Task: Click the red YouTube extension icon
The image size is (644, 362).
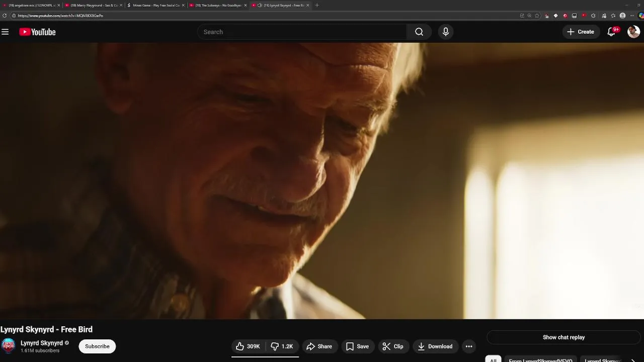Action: (584, 16)
